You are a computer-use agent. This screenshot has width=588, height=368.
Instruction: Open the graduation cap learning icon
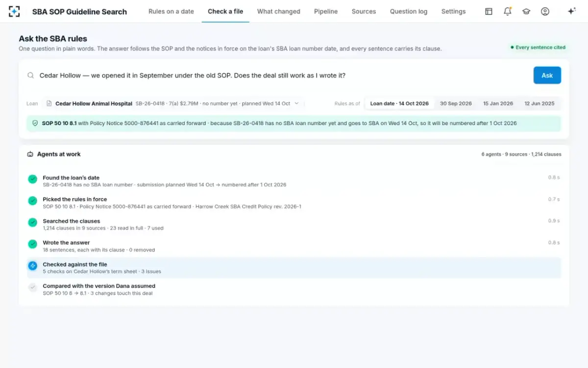(526, 11)
